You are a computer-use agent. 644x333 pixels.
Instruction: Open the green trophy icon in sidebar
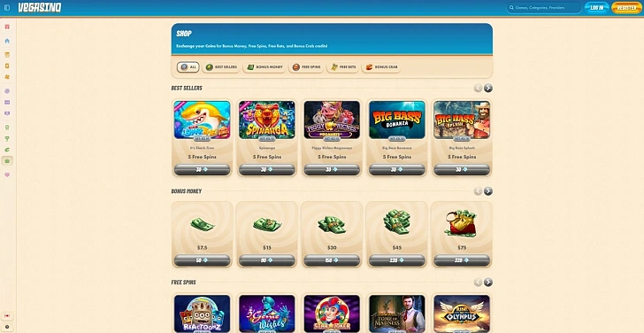[7, 138]
